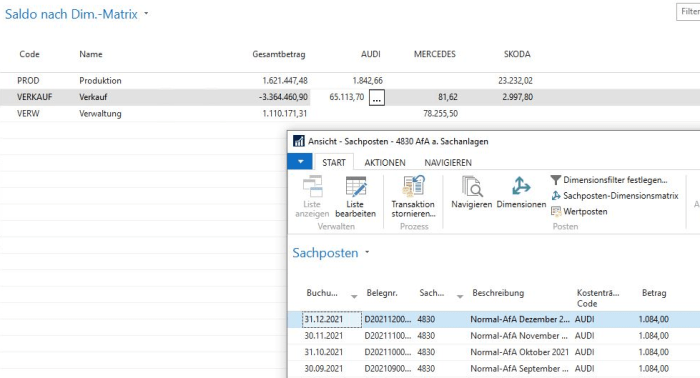Select the PROD code cell
The image size is (700, 378).
(28, 81)
